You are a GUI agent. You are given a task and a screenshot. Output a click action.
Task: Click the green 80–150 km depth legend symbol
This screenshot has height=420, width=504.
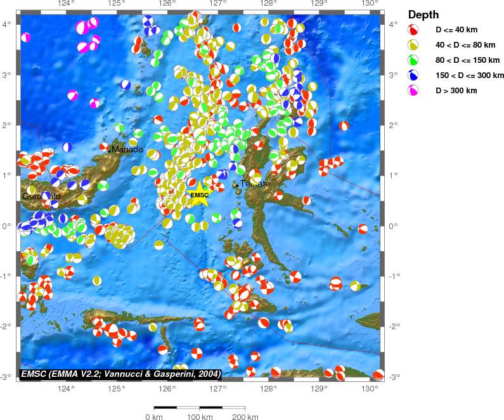click(413, 60)
